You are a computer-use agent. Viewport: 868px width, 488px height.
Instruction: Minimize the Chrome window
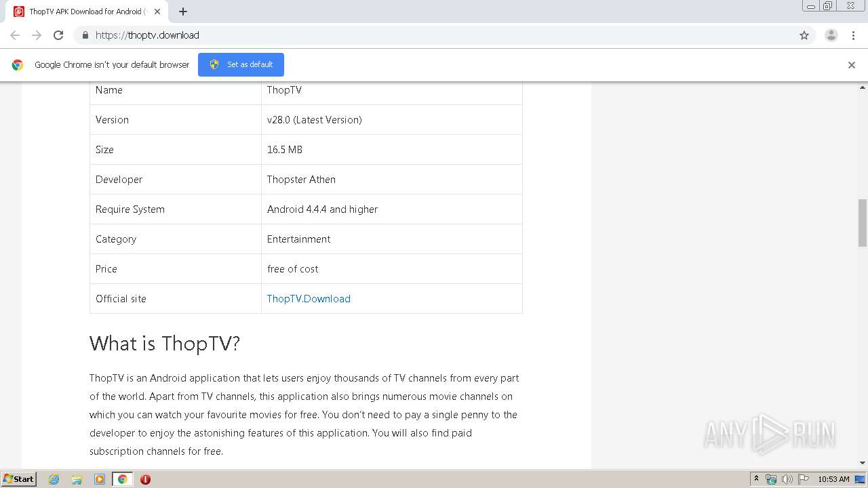[x=811, y=6]
